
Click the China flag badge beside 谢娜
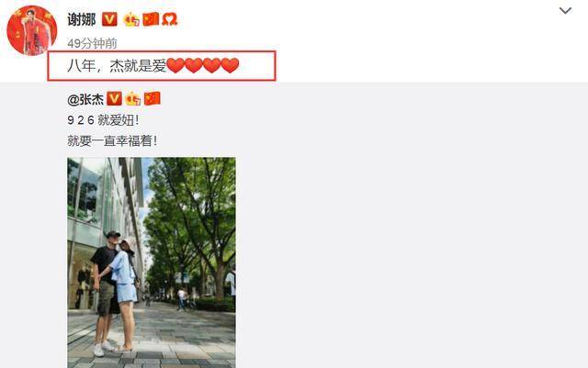tap(151, 19)
